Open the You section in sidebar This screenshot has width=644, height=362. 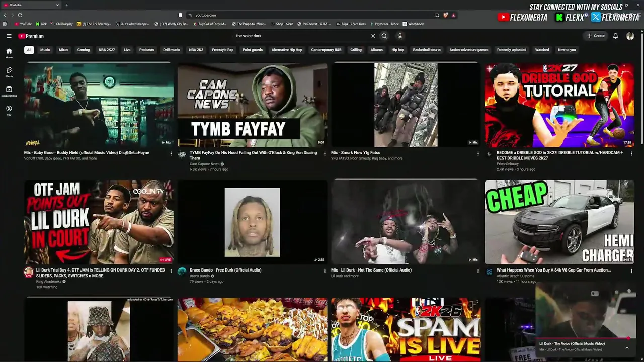[x=9, y=111]
